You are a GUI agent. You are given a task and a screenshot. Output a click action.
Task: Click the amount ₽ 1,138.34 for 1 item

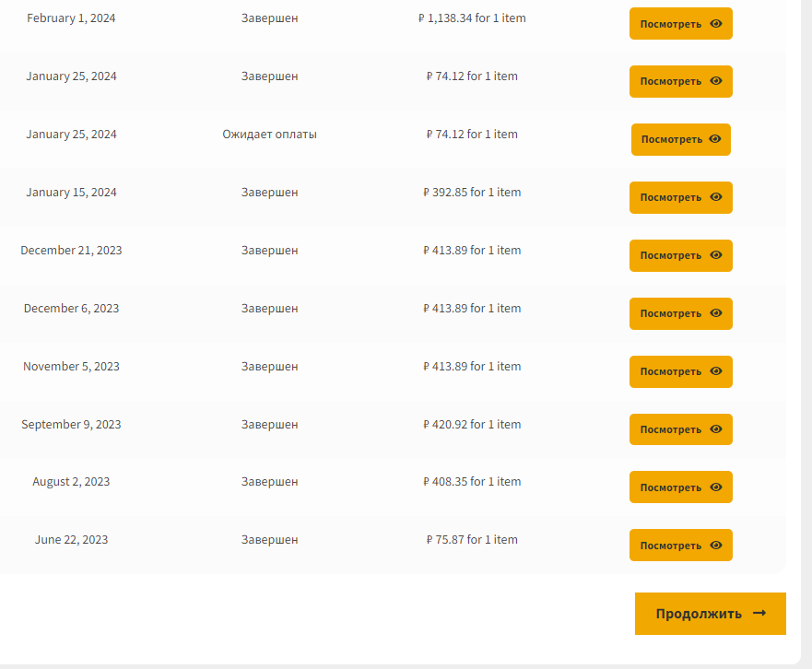pyautogui.click(x=472, y=18)
